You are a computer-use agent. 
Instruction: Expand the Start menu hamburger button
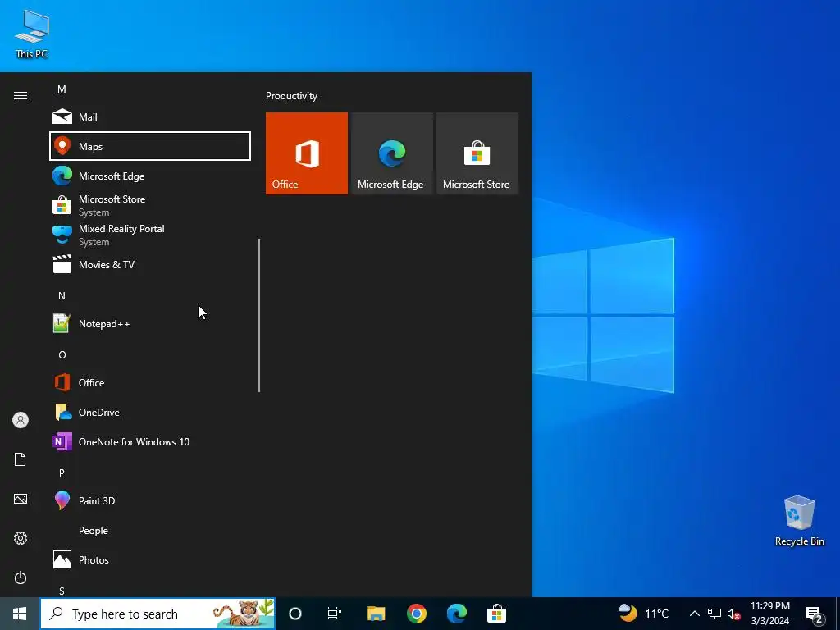coord(21,95)
